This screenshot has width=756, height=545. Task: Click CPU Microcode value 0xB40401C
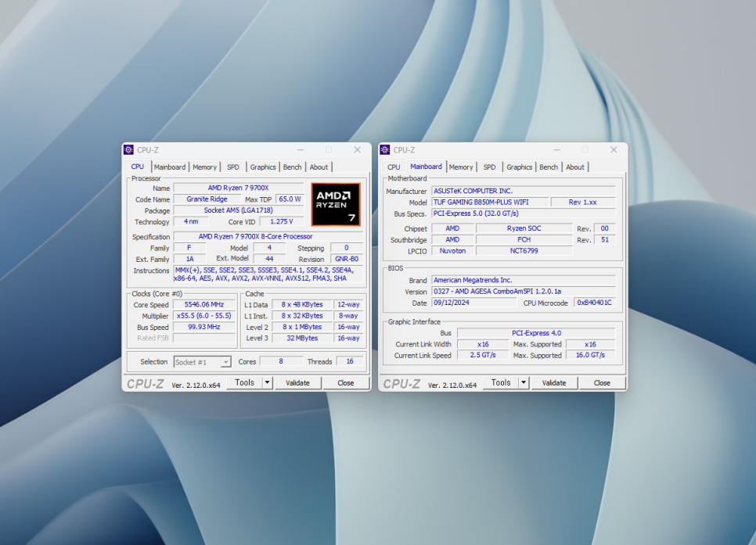click(595, 303)
